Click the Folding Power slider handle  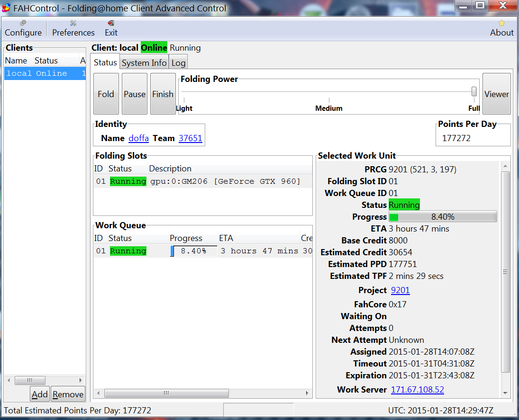point(474,91)
